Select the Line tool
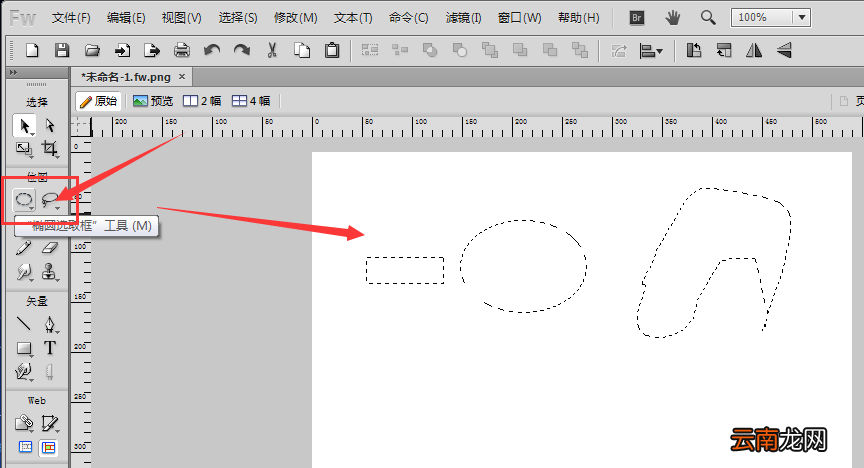The width and height of the screenshot is (864, 468). click(x=24, y=324)
